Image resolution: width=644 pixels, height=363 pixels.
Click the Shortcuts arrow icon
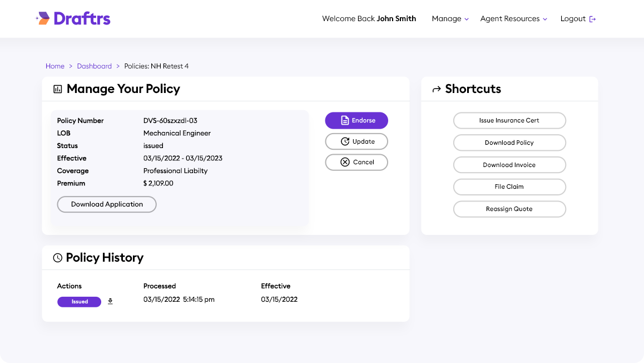click(x=437, y=89)
